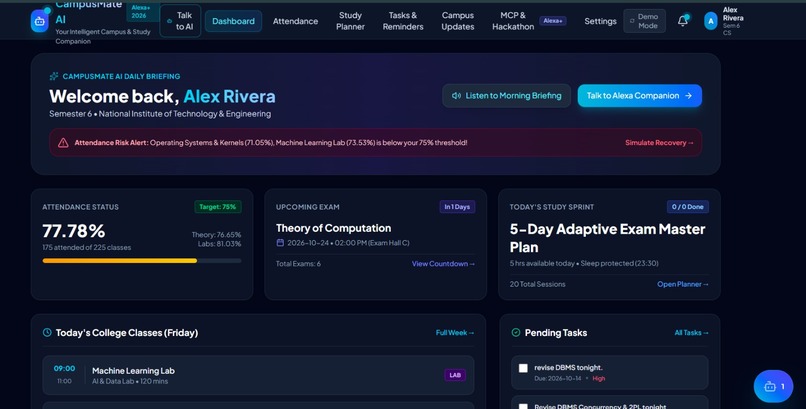Click the All Tasks link
Screen dimensions: 806x409
[x=691, y=332]
